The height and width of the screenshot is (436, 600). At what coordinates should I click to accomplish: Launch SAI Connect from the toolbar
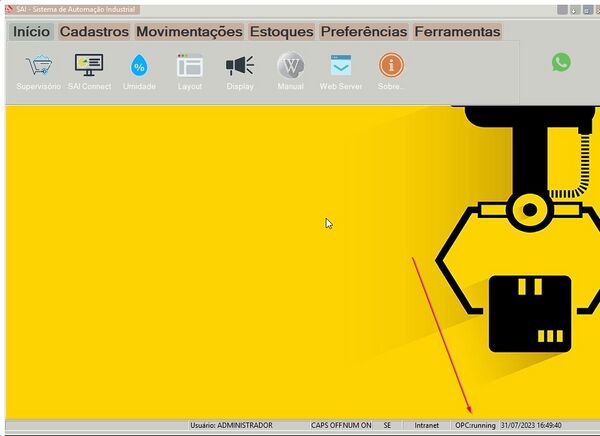click(89, 67)
